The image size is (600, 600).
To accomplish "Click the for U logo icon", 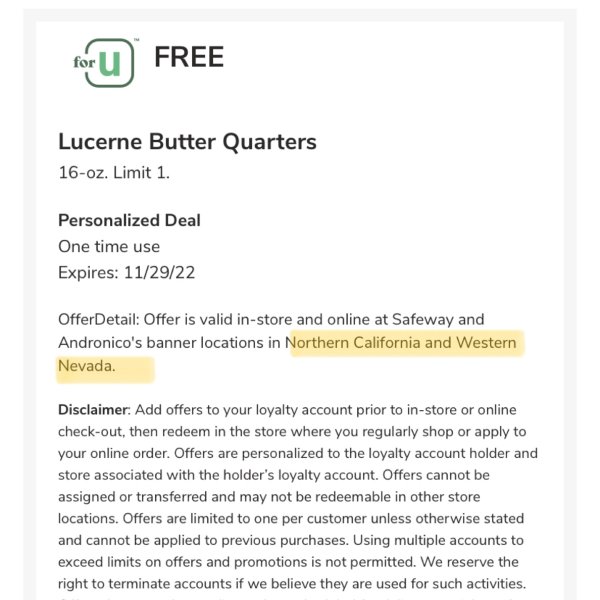I will tap(106, 63).
